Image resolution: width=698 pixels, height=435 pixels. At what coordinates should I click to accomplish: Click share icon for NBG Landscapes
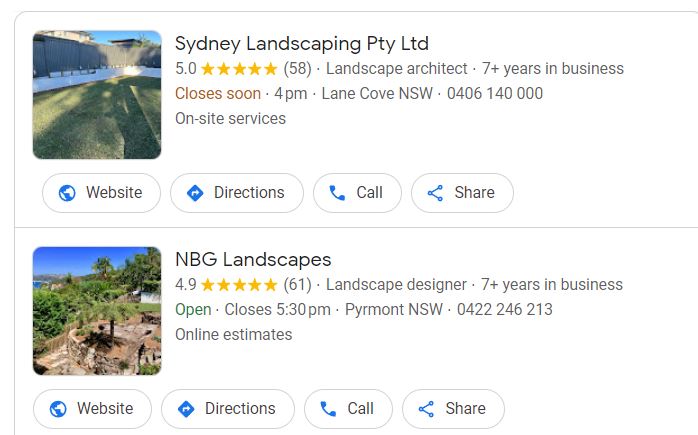click(x=426, y=408)
